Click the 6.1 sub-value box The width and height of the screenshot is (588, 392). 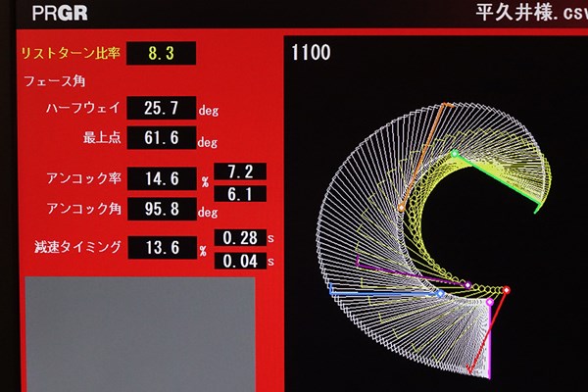[x=240, y=194]
